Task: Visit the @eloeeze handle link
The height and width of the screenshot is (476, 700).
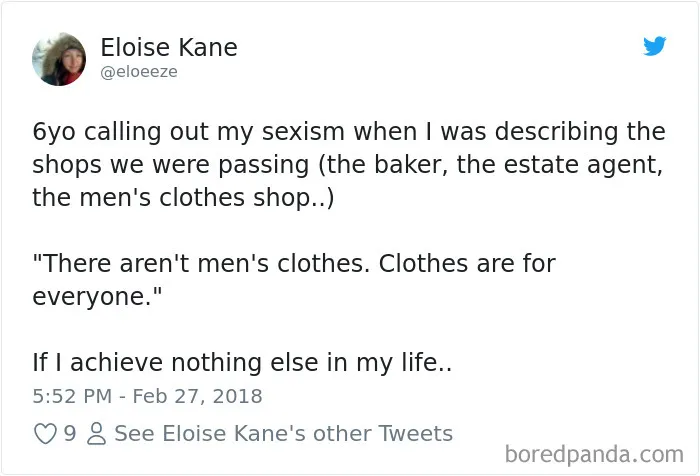Action: click(x=139, y=72)
